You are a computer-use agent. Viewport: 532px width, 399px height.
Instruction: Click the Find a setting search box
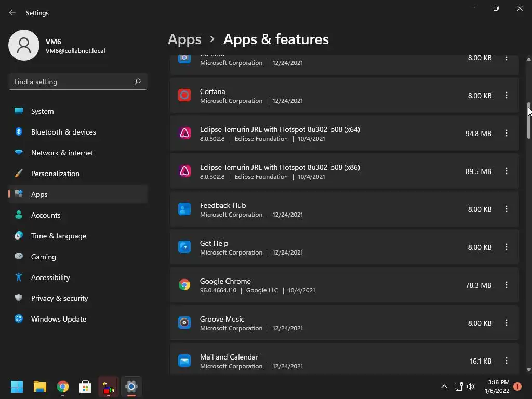point(73,82)
